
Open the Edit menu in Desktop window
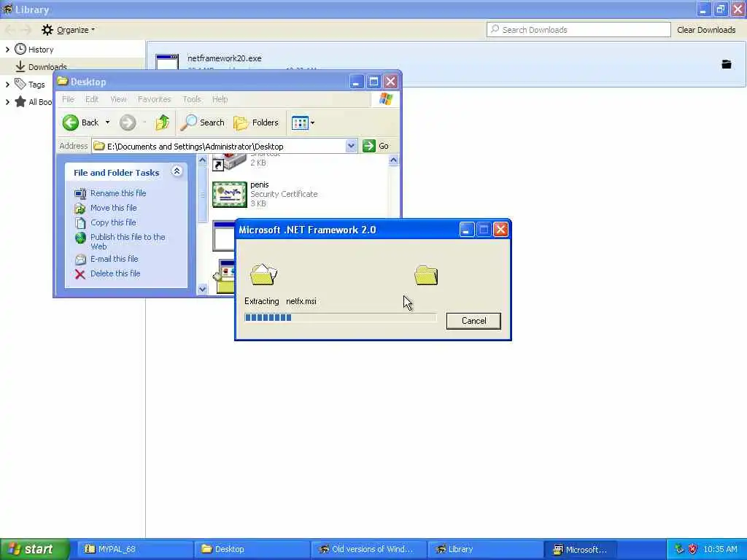pos(91,99)
